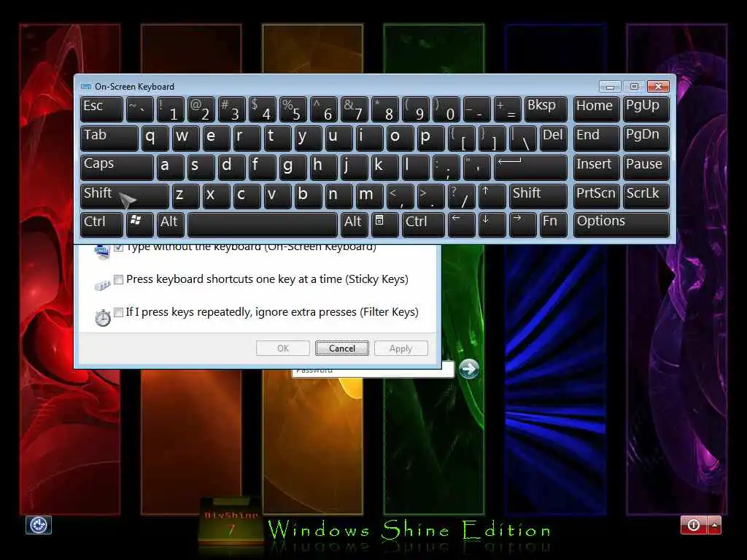Click the Apply button in dialog
This screenshot has height=560, width=747.
pos(401,348)
